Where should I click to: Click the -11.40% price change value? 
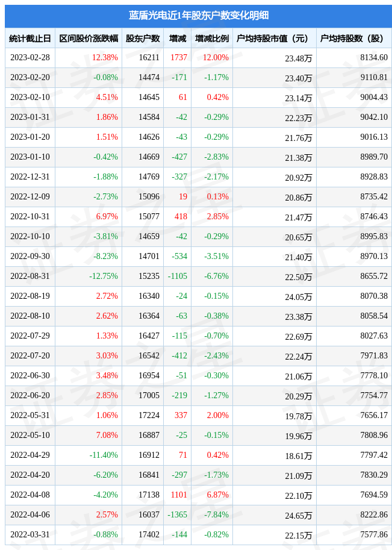(104, 455)
